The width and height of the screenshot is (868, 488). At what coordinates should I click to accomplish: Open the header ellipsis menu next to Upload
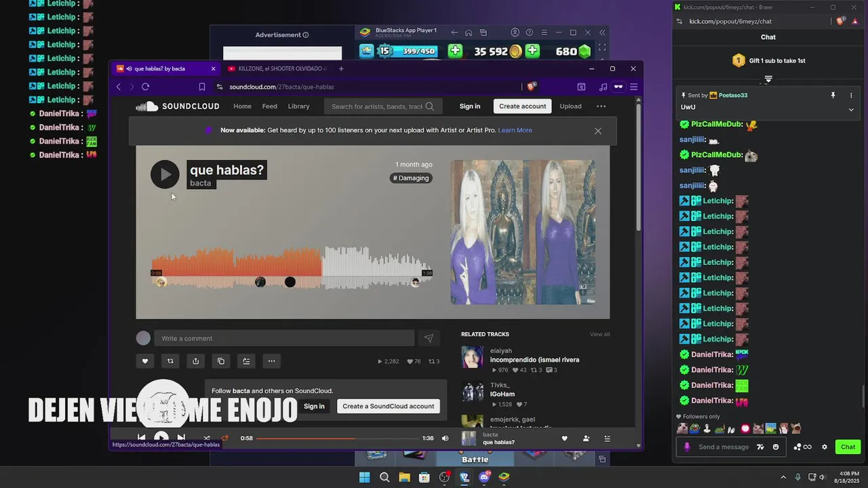[601, 106]
